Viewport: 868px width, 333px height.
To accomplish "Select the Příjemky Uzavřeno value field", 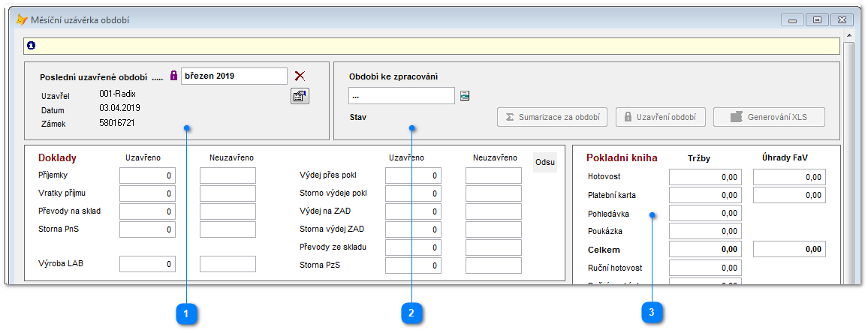I will click(147, 175).
